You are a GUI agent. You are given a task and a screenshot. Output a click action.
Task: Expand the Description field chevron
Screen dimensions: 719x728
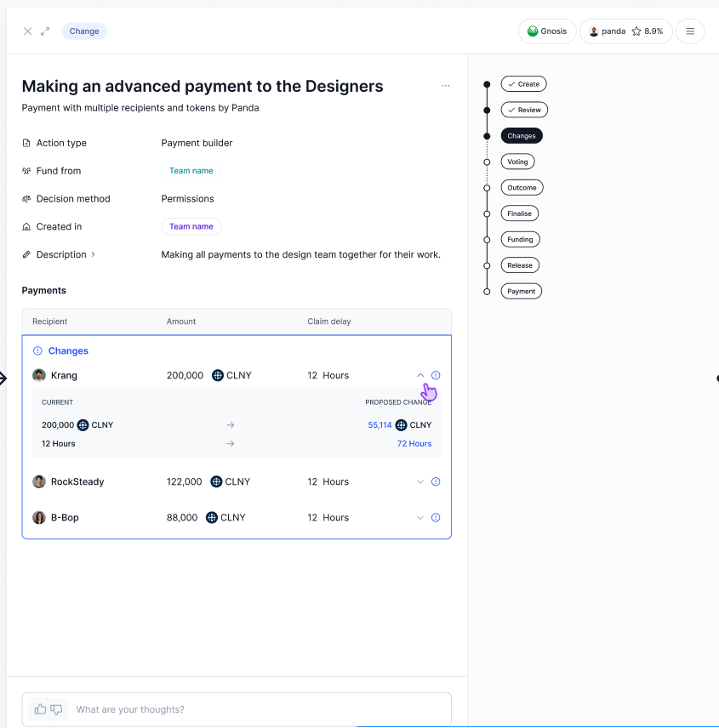[94, 254]
